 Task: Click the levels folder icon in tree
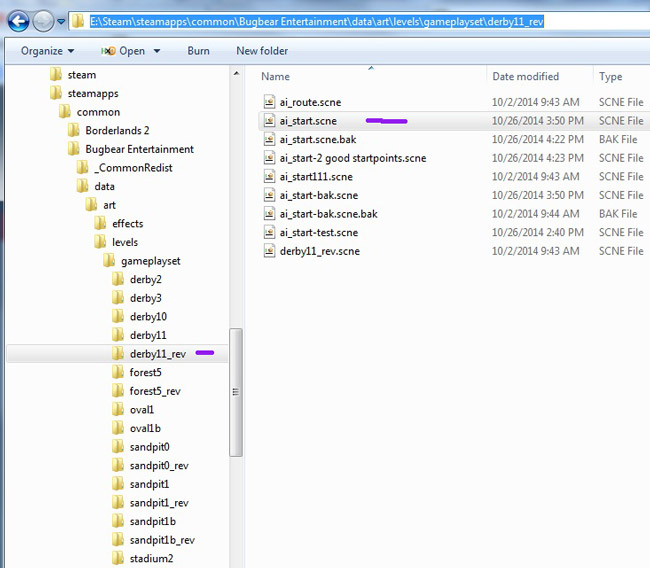click(x=100, y=242)
